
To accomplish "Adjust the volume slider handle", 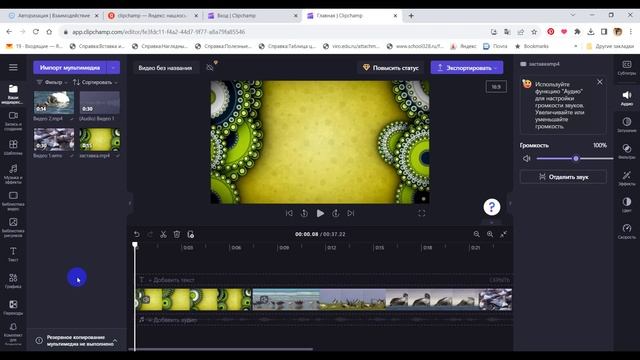I will pyautogui.click(x=576, y=158).
